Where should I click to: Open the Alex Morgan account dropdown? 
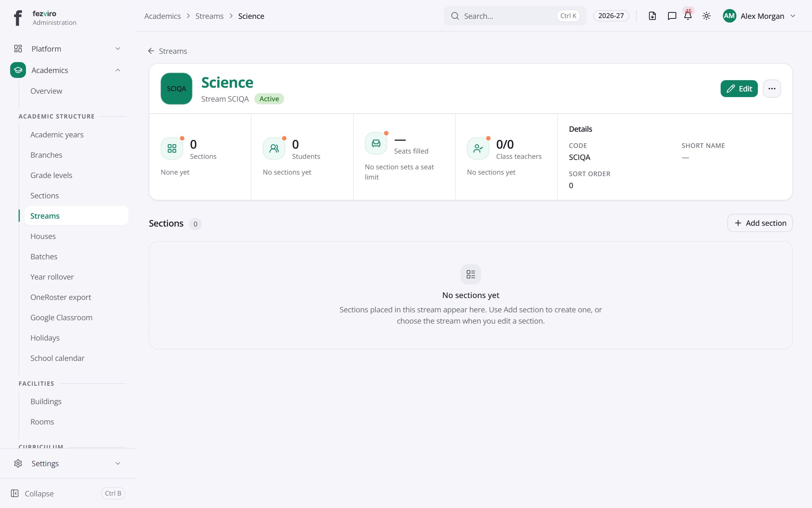[x=759, y=16]
